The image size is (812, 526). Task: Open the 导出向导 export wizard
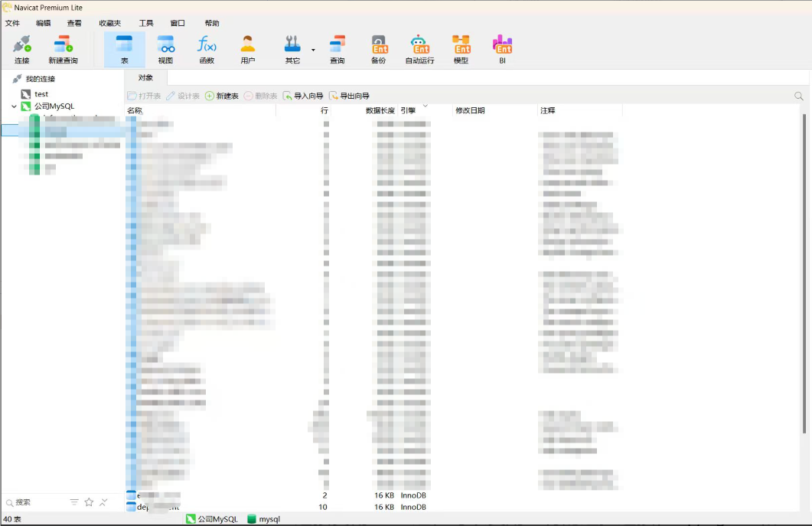coord(349,96)
